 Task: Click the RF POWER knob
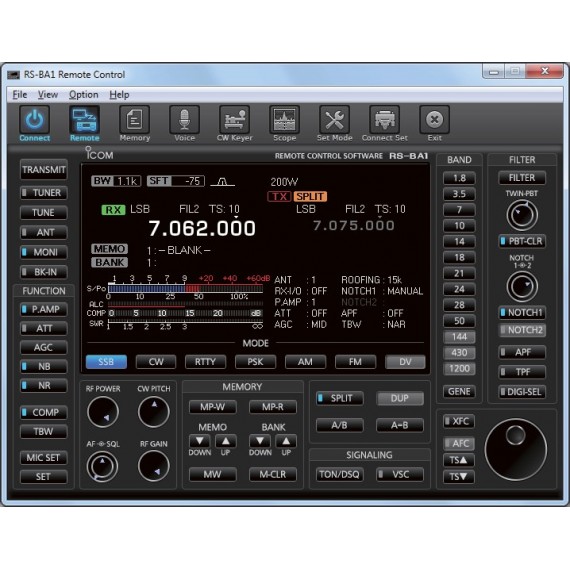coord(103,412)
